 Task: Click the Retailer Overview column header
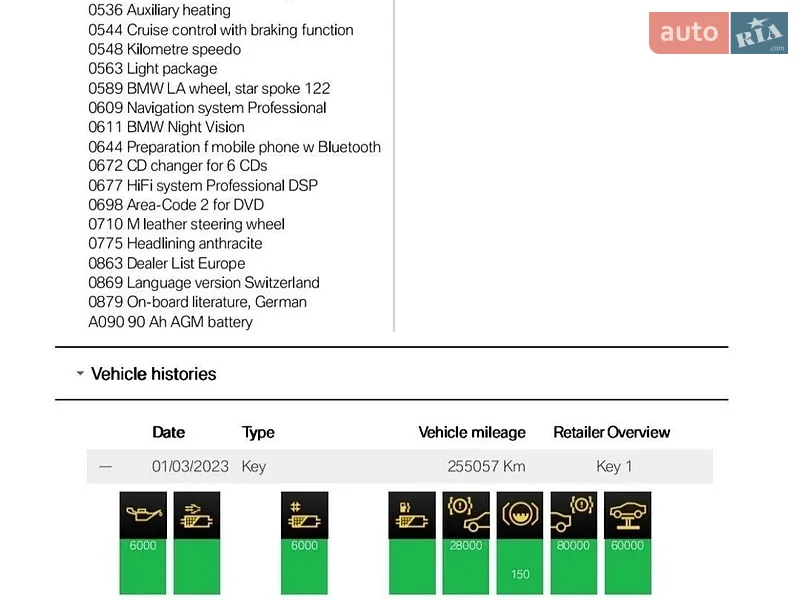tap(612, 432)
